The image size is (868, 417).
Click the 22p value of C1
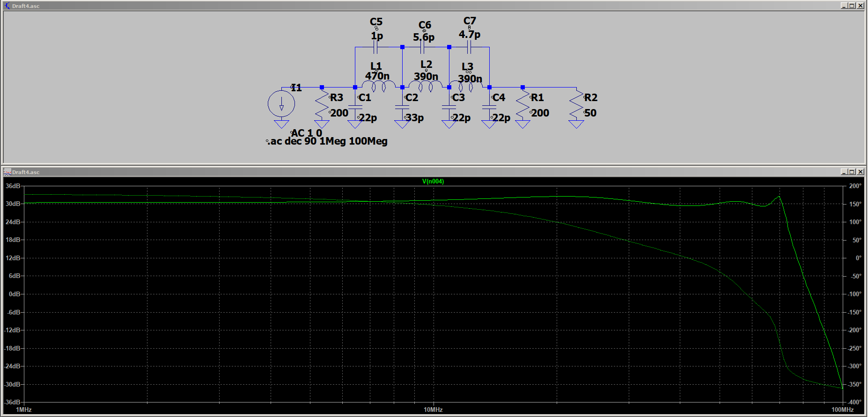pos(368,117)
